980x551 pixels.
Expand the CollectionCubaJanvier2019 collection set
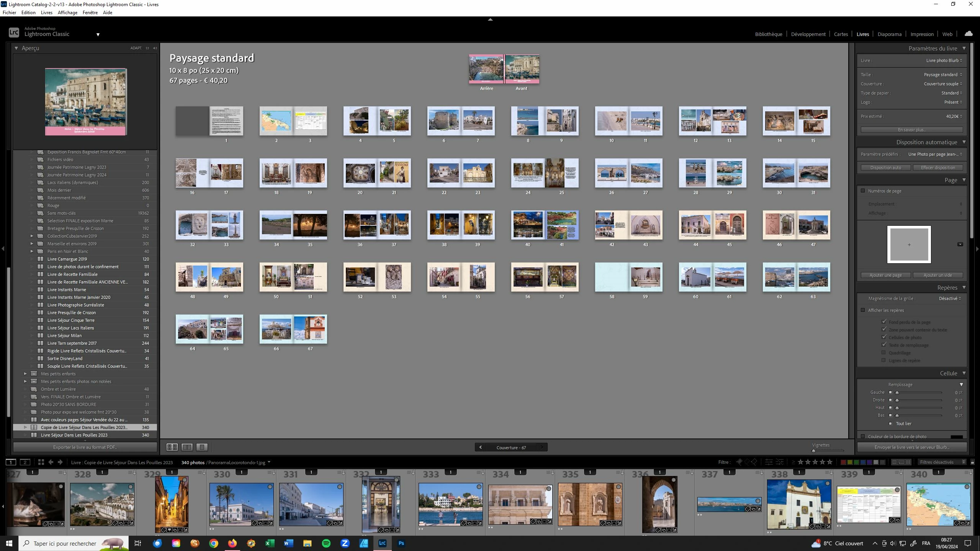click(32, 236)
